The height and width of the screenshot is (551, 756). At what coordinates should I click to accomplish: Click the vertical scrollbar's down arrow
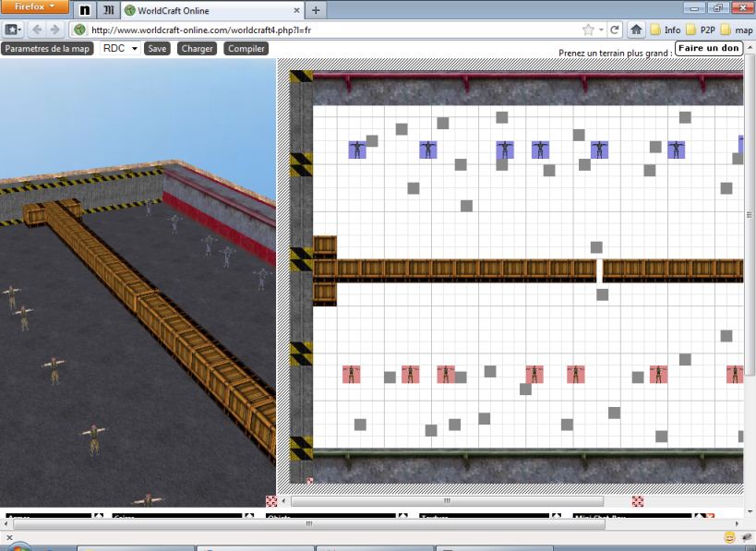coord(750,512)
